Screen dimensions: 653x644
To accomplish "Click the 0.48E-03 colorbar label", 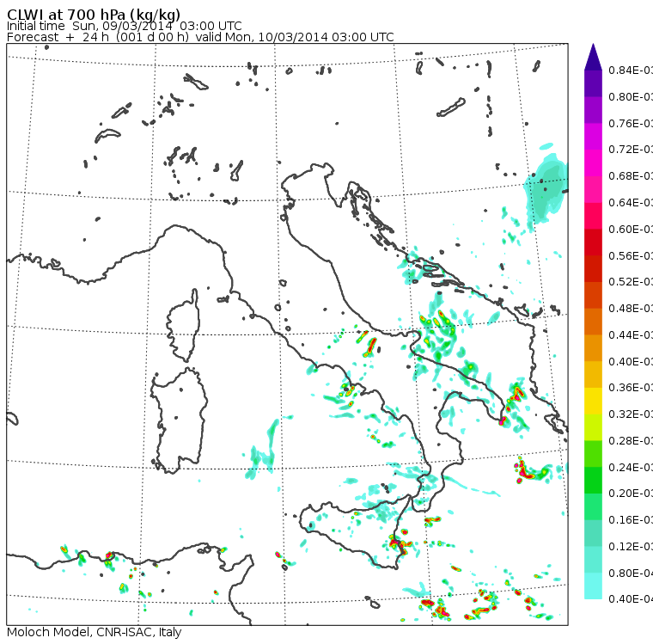I will (x=631, y=309).
